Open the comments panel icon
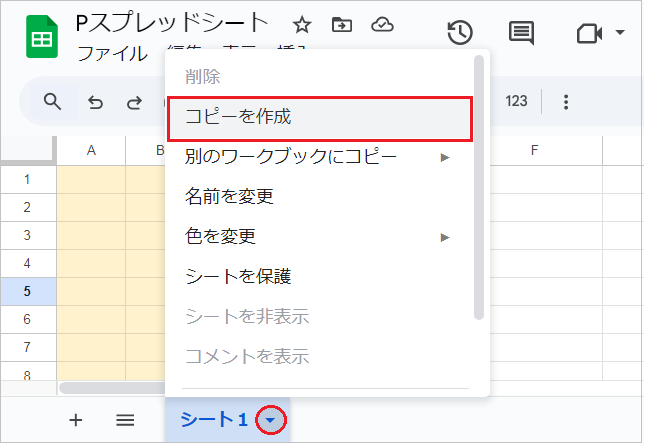Screen dimensions: 645x446 [521, 33]
